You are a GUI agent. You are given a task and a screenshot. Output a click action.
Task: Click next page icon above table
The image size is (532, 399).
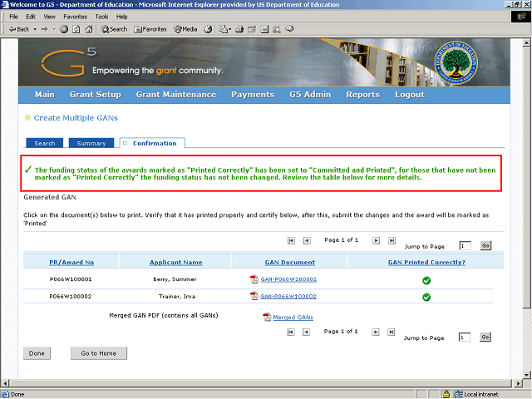(x=376, y=240)
